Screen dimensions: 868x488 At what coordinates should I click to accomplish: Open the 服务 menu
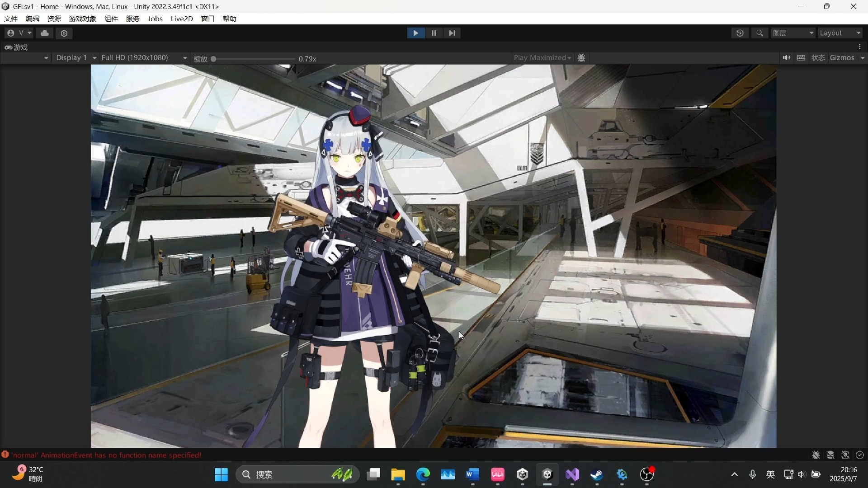(133, 19)
